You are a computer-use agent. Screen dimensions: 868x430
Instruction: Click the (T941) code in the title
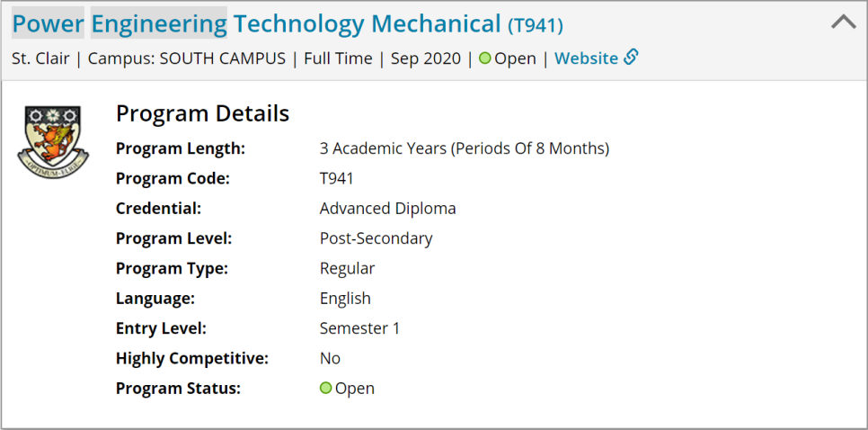pyautogui.click(x=536, y=25)
